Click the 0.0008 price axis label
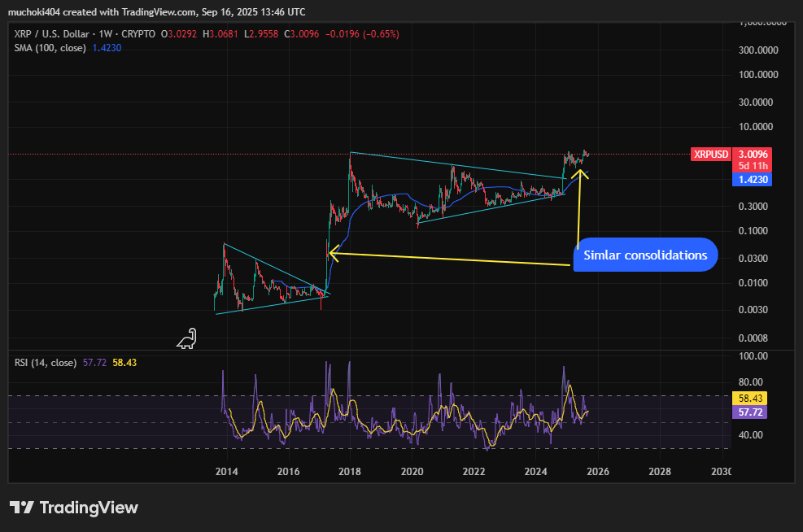 click(753, 338)
